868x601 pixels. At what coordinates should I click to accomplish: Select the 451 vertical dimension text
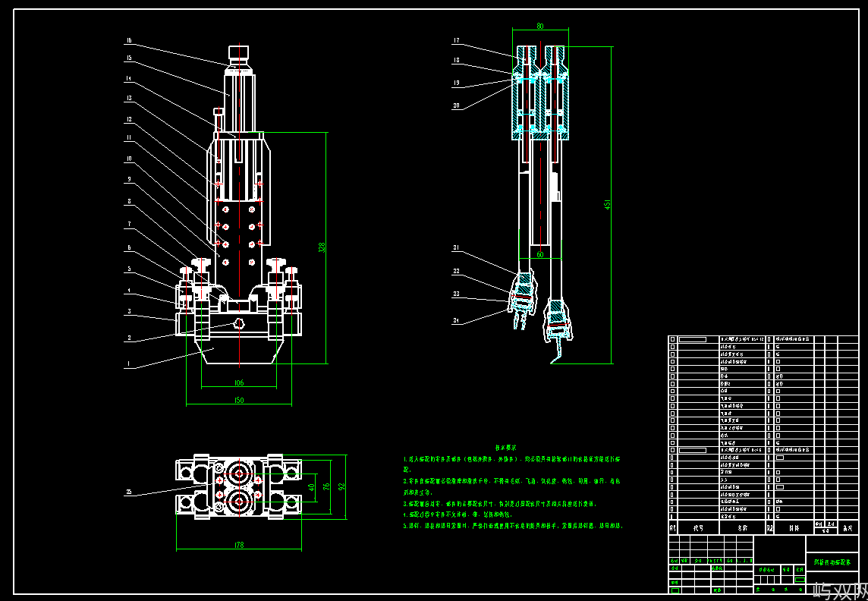[607, 204]
